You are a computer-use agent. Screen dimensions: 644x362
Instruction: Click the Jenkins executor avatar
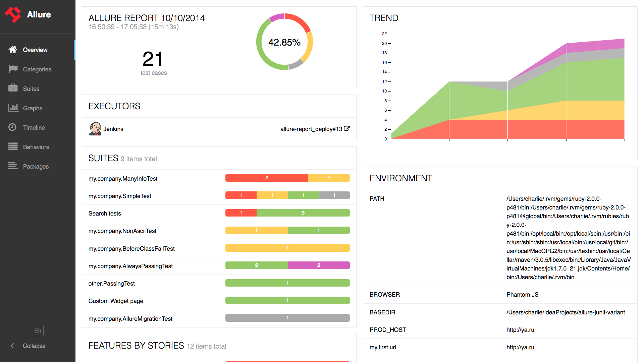pos(94,129)
